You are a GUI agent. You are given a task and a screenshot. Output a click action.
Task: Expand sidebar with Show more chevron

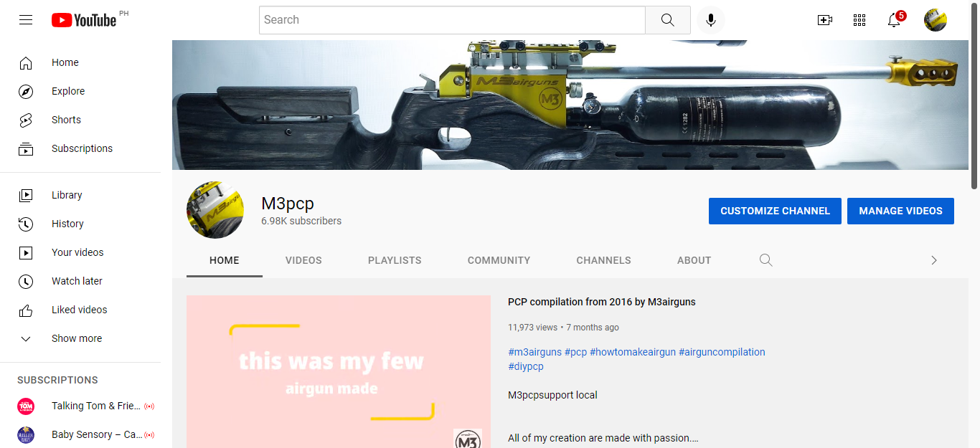click(26, 338)
